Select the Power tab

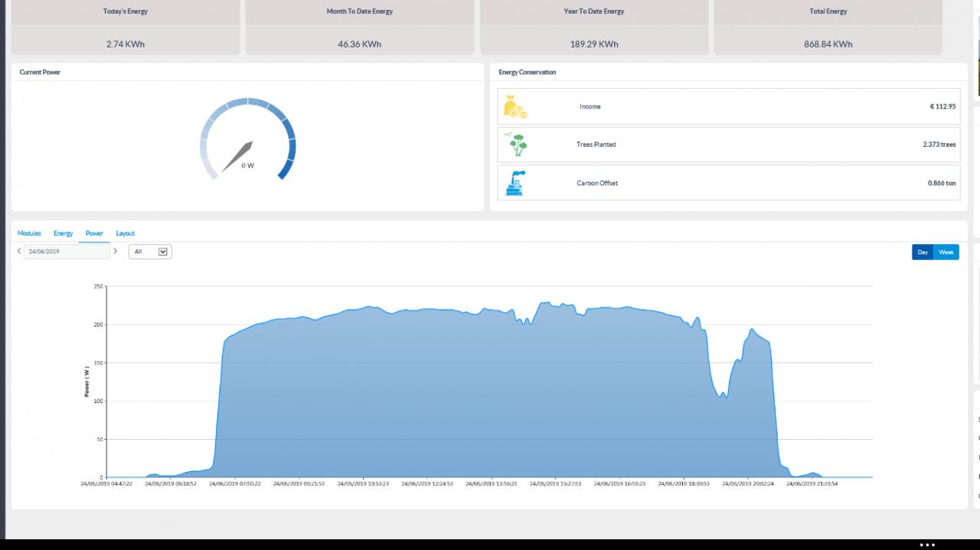coord(94,233)
